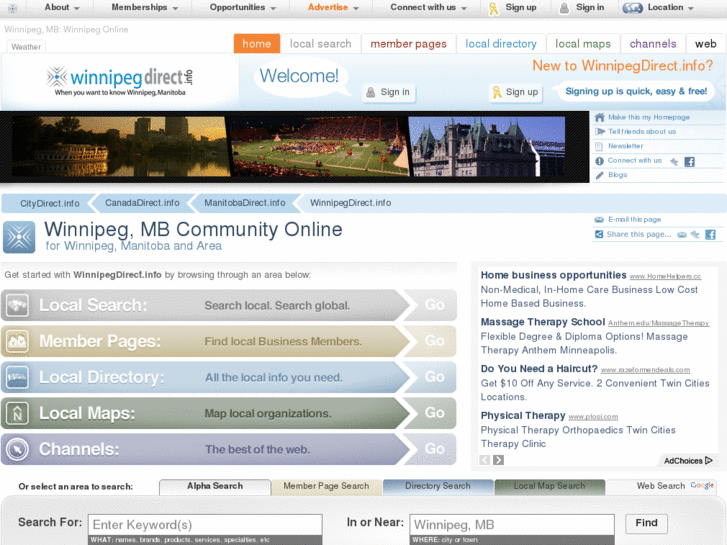
Task: Click the Local Search banner icon
Action: pyautogui.click(x=17, y=305)
